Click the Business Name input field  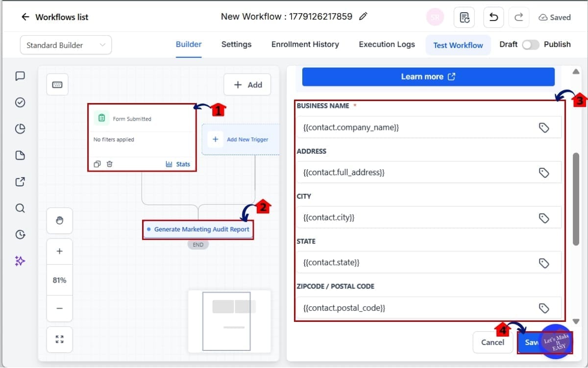pyautogui.click(x=429, y=128)
